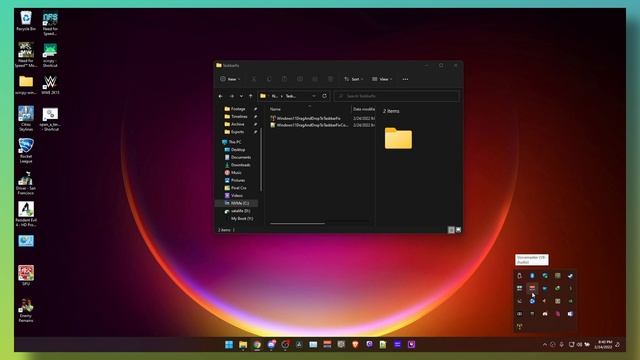Click the Delete icon in File Explorer toolbar
Image resolution: width=640 pixels, height=360 pixels.
click(331, 79)
